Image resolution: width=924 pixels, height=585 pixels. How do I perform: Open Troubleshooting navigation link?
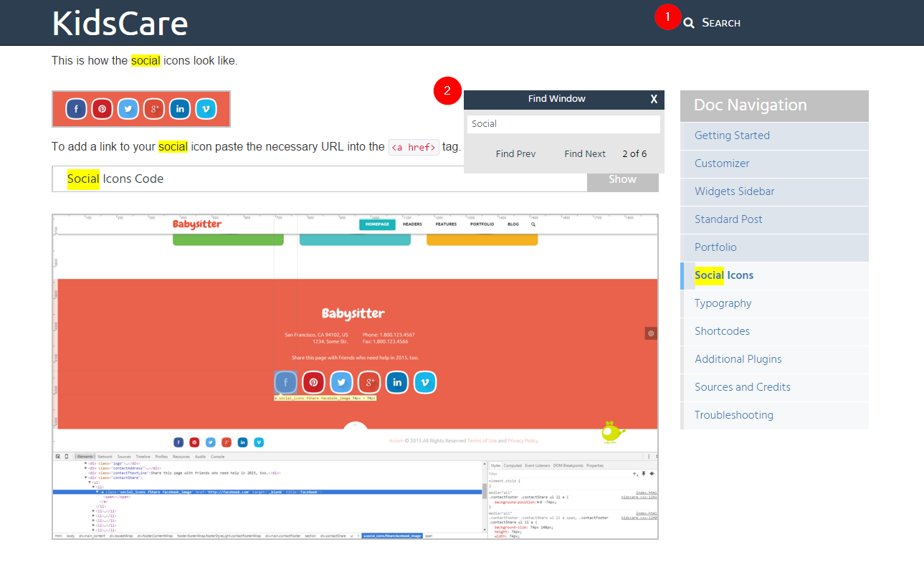point(733,415)
